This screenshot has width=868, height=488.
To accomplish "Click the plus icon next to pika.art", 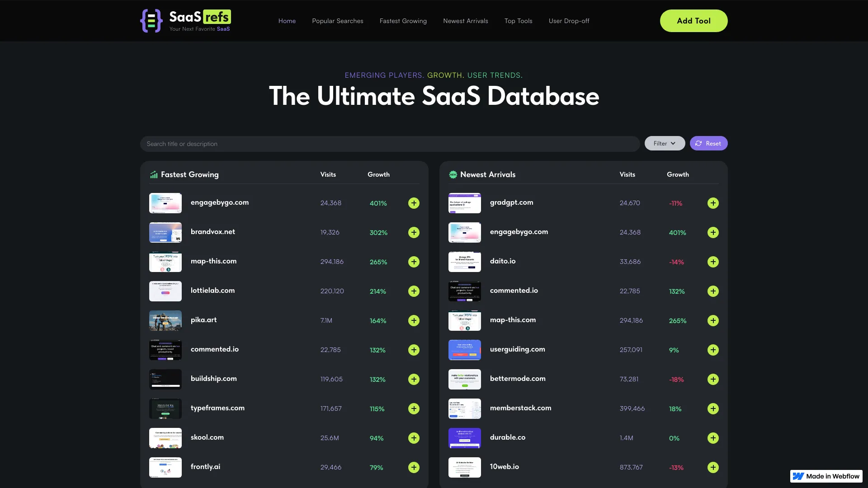I will pos(414,320).
